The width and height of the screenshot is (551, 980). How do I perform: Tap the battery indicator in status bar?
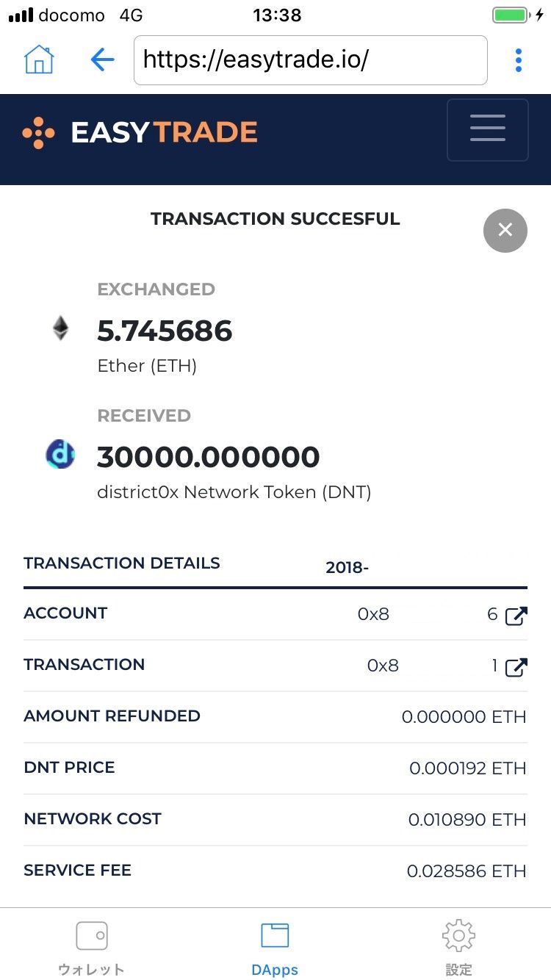tap(511, 15)
